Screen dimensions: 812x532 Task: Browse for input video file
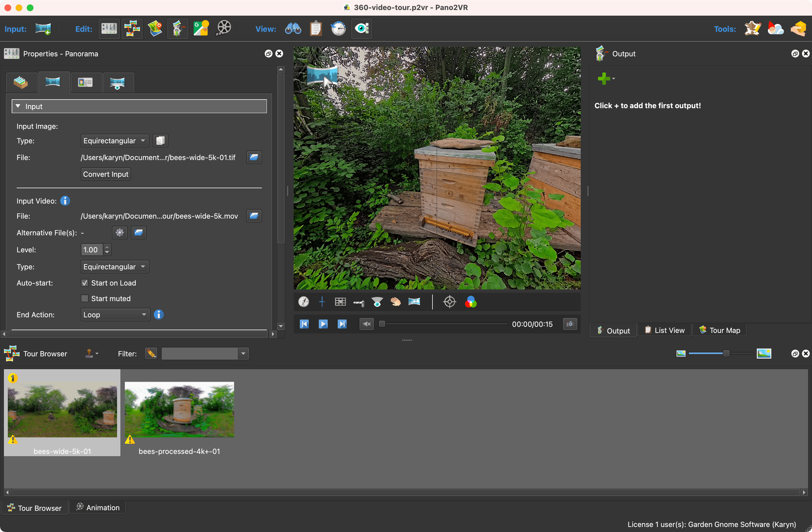click(254, 216)
